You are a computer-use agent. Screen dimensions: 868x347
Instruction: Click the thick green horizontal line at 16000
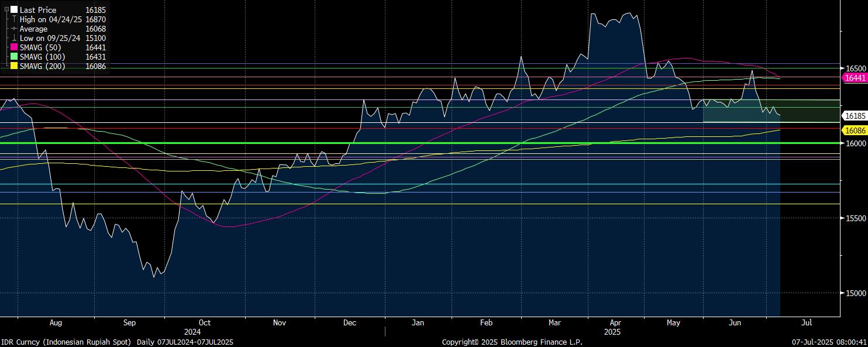[409, 143]
